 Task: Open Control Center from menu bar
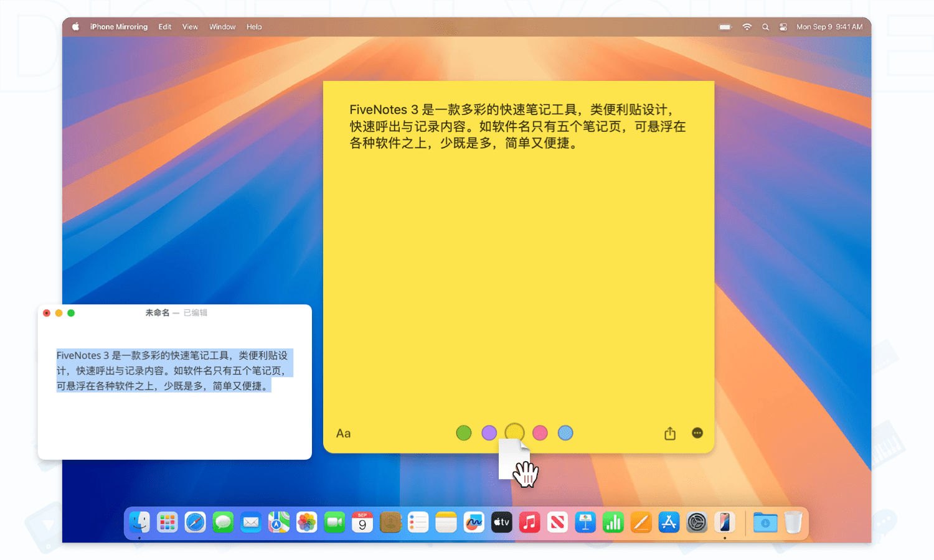(x=783, y=27)
